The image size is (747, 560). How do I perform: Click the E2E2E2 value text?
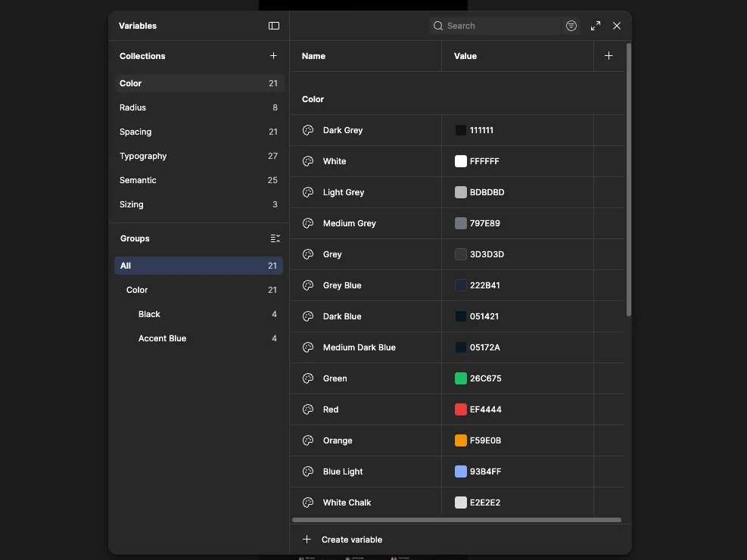(x=485, y=502)
